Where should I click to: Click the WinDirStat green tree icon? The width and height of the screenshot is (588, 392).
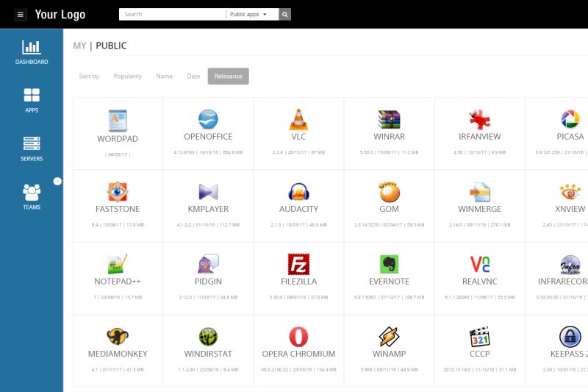pos(208,337)
